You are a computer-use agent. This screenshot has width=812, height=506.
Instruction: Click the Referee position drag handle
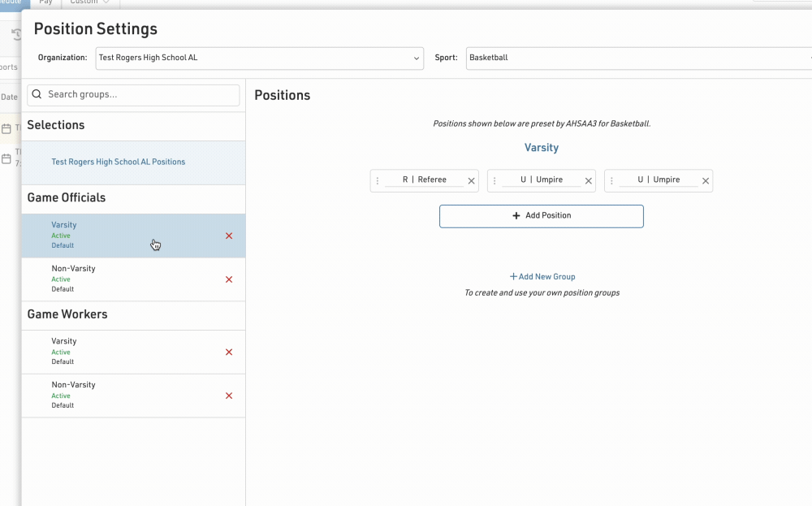378,181
